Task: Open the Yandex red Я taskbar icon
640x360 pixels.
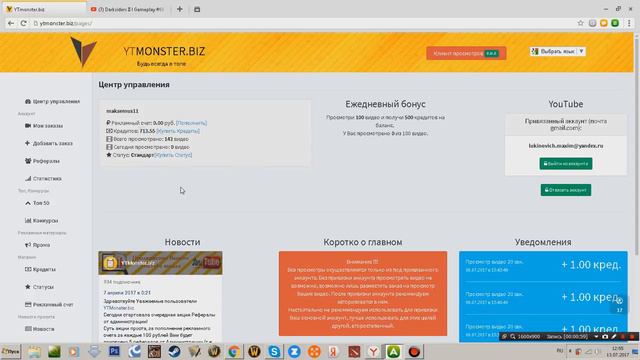Action: (334, 351)
